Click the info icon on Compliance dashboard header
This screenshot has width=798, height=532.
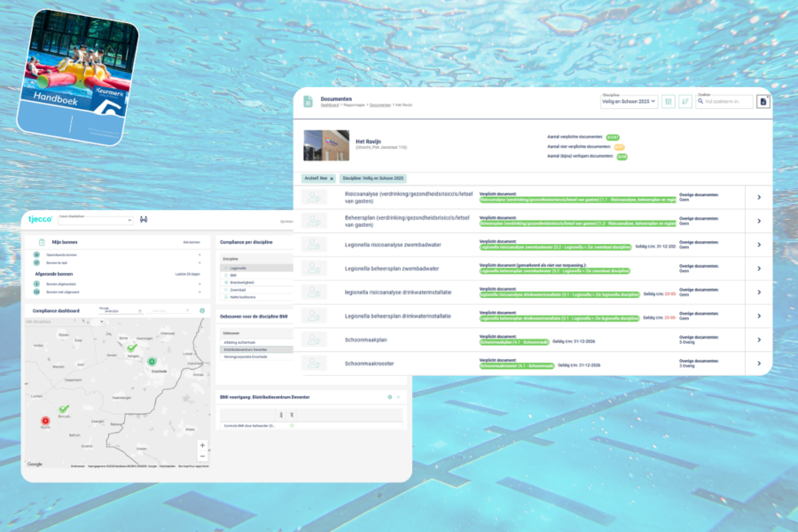202,310
